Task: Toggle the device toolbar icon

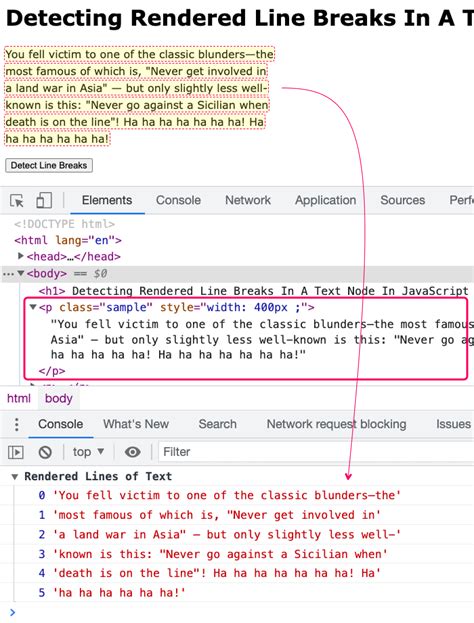Action: coord(44,201)
